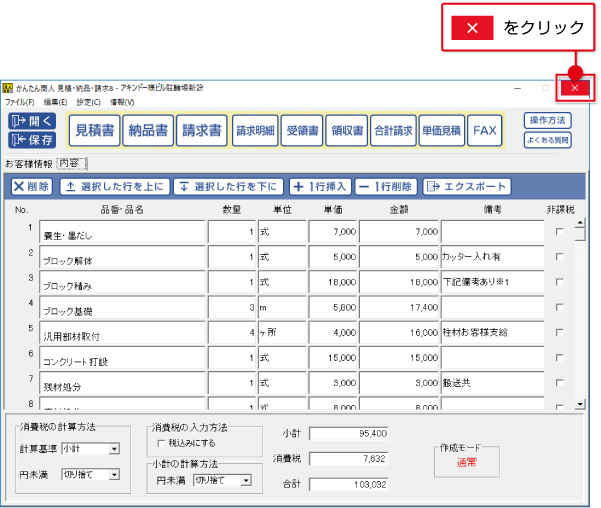Move selected row up with 選択した行を上に
601x508 pixels.
114,186
